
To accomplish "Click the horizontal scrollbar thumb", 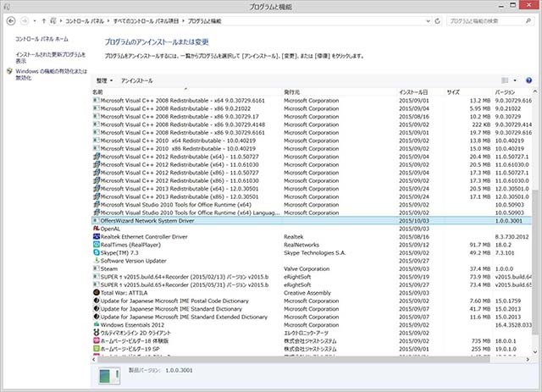I will pyautogui.click(x=294, y=360).
